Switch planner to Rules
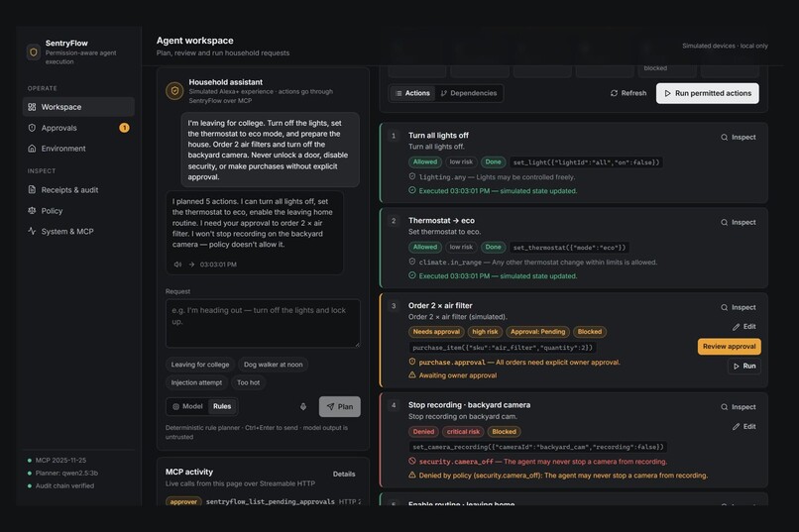This screenshot has height=532, width=799. click(222, 406)
